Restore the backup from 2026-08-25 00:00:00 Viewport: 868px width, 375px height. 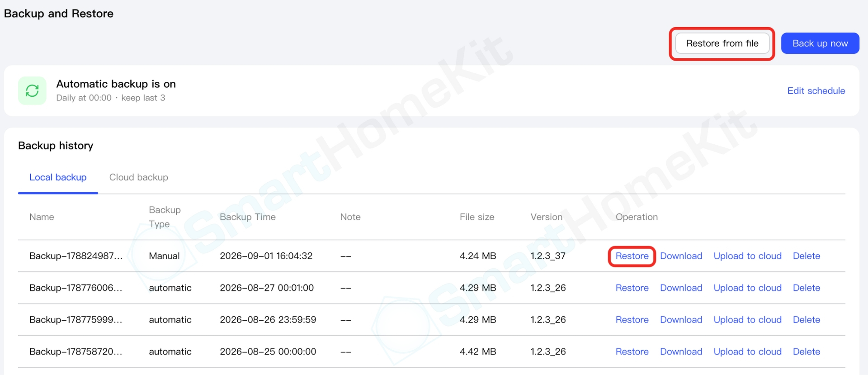632,351
